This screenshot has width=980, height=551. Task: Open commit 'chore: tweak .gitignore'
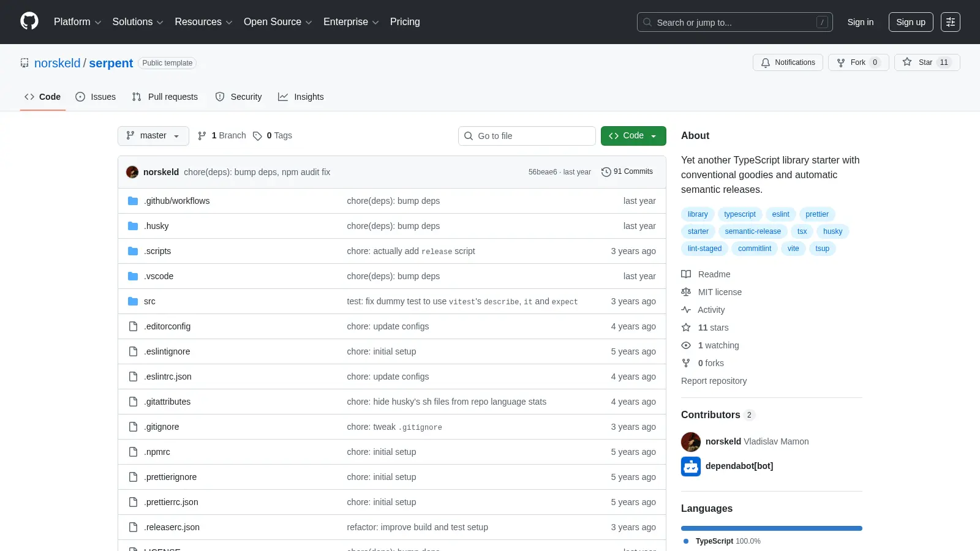pos(394,427)
